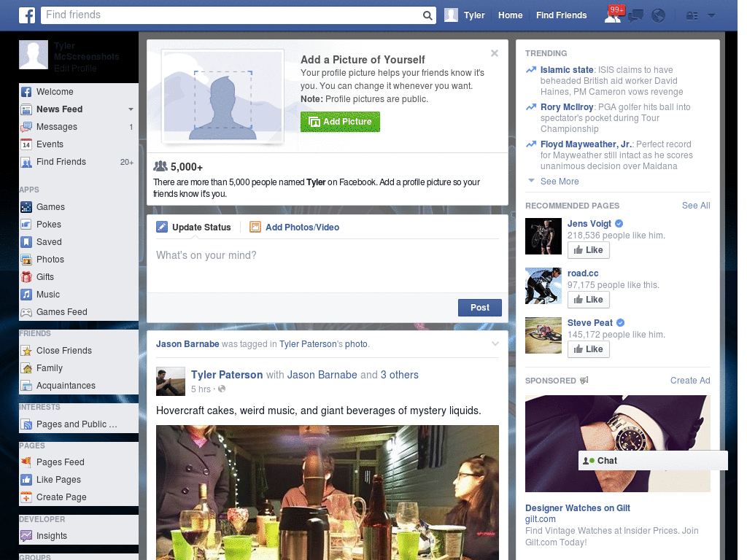Click the public audience globe icon on post

222,389
